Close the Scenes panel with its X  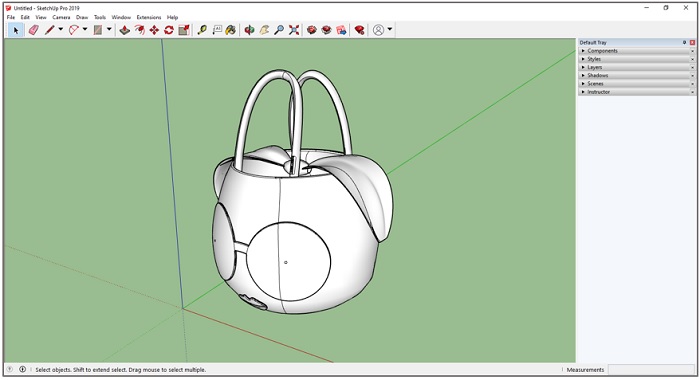tap(693, 84)
